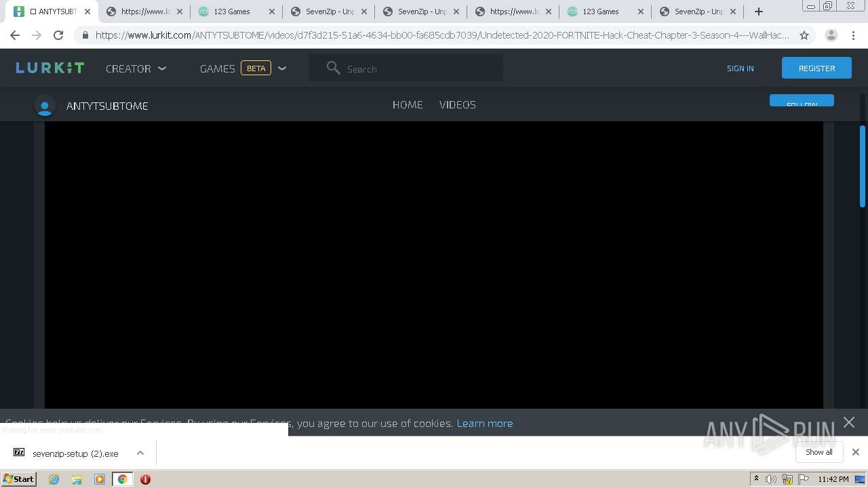Click the search magnifier icon

[x=333, y=68]
